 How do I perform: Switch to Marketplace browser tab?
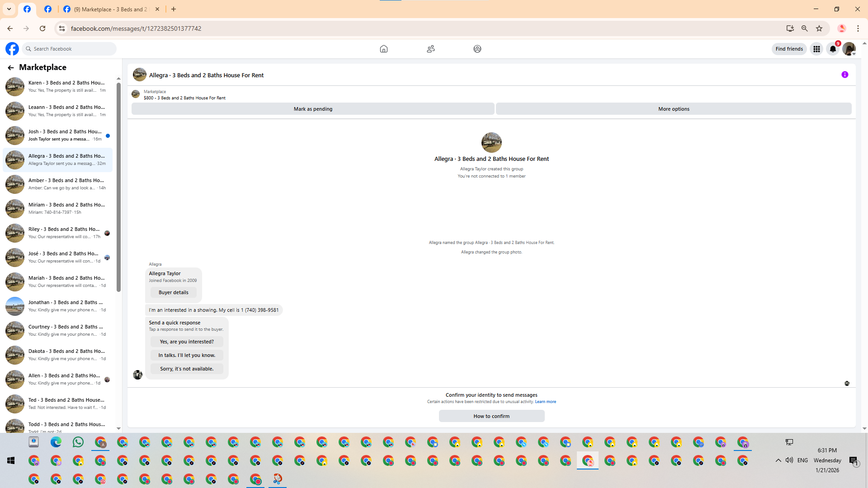tap(111, 9)
